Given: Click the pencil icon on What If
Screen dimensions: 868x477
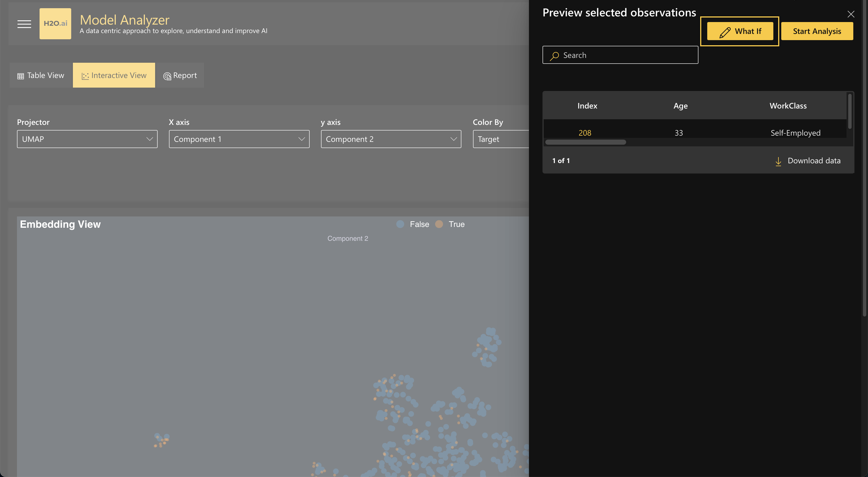Looking at the screenshot, I should [x=725, y=32].
